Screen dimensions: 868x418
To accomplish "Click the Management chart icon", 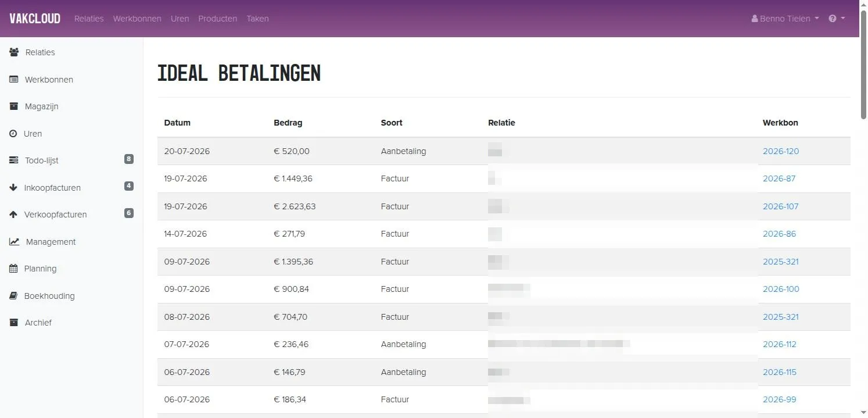I will (x=15, y=242).
